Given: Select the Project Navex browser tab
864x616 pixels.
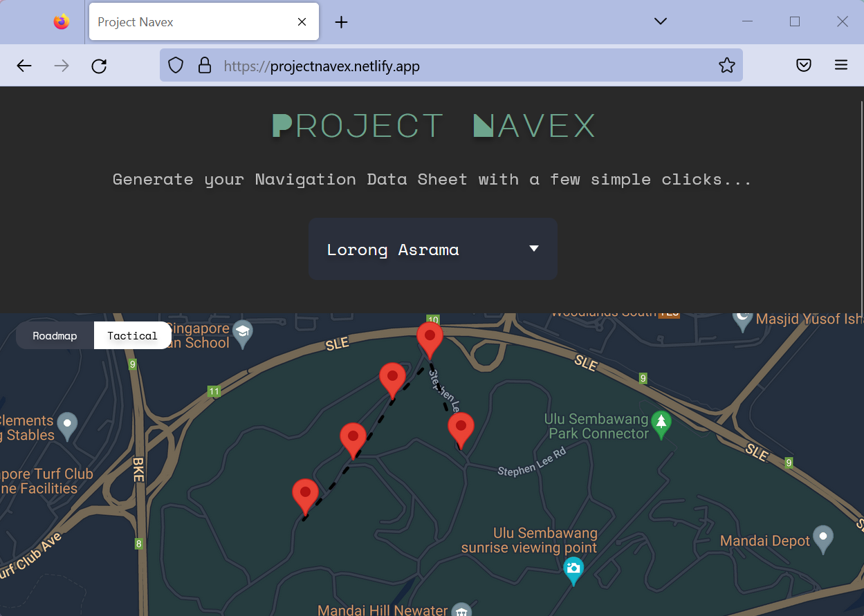Looking at the screenshot, I should [x=194, y=21].
